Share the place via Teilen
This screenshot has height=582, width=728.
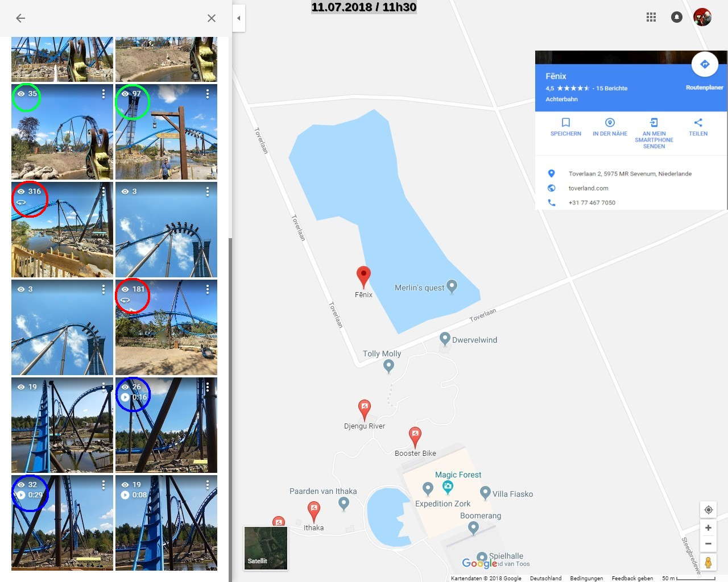(698, 123)
